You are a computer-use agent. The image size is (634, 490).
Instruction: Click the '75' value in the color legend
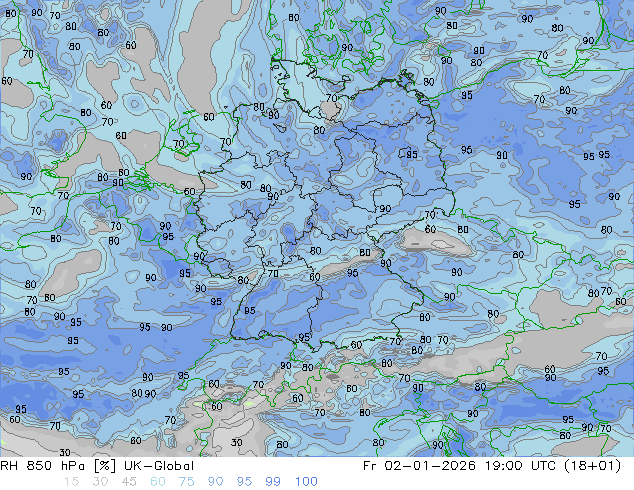coord(186,482)
